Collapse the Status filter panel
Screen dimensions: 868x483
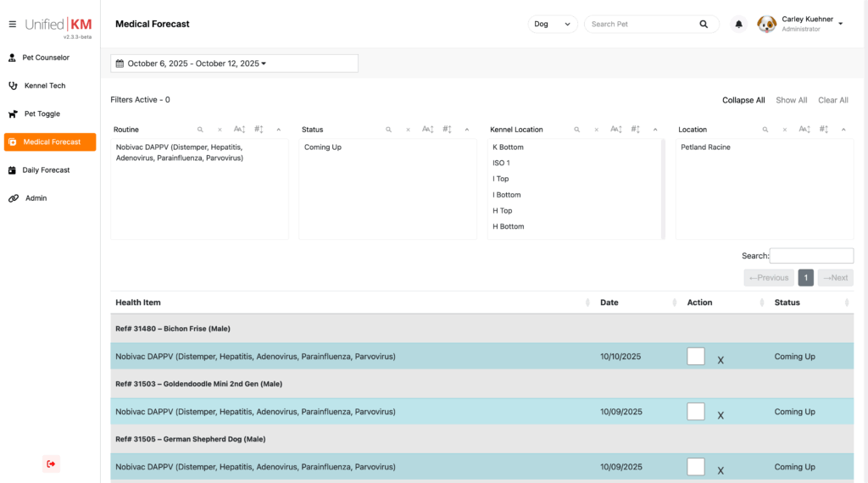tap(467, 130)
